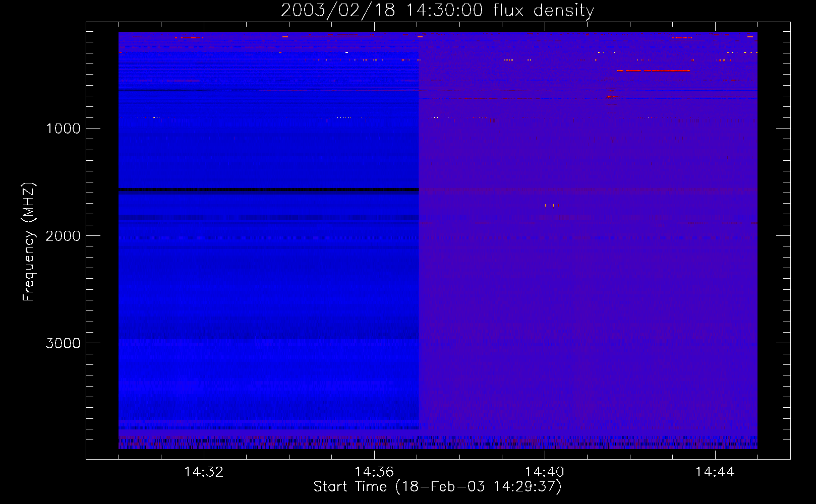Click the 3000 frequency tick label
This screenshot has width=816, height=504.
63,343
